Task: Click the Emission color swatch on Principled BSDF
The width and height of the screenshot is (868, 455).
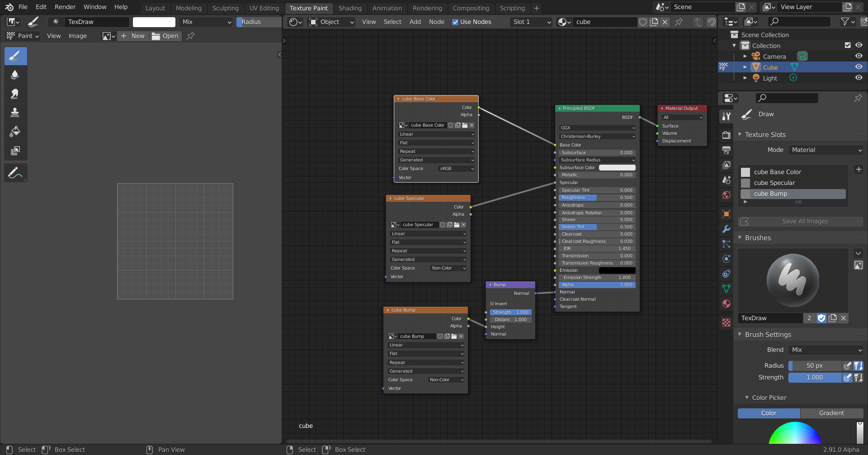Action: 617,270
